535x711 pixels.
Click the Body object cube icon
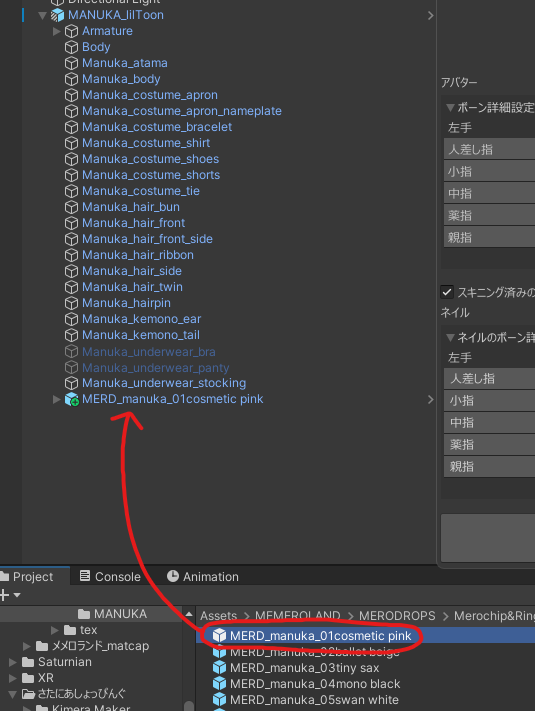click(71, 47)
